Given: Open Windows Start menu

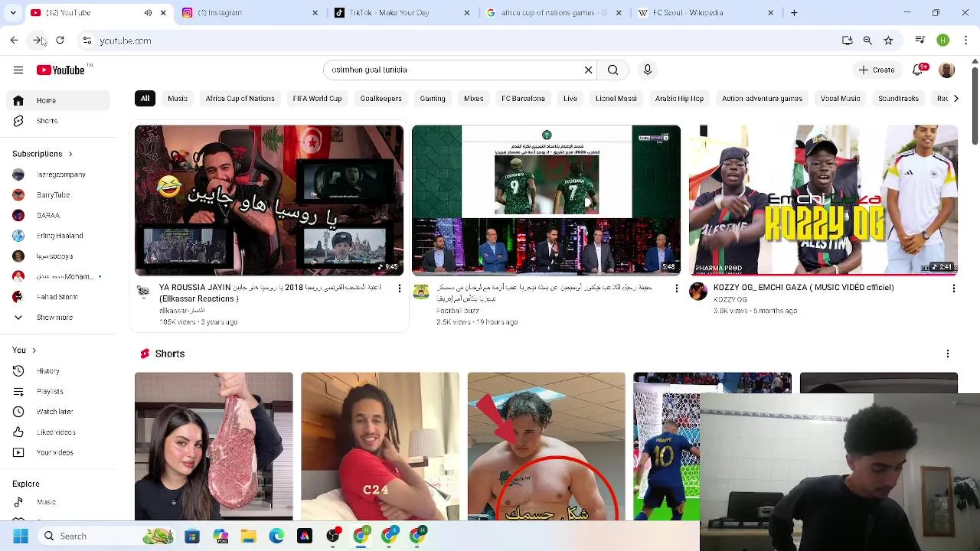Looking at the screenshot, I should click(x=21, y=536).
